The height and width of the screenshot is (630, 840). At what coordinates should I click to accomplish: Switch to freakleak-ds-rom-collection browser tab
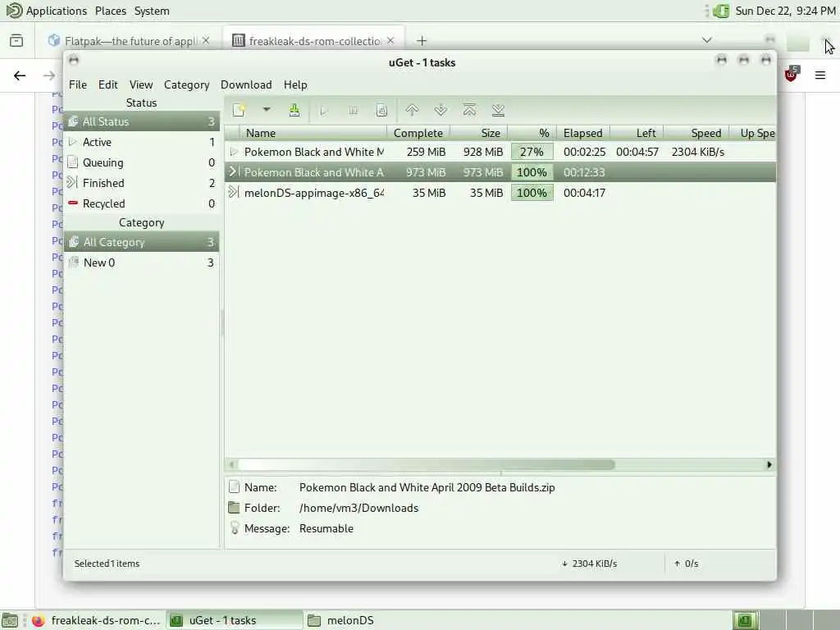tap(314, 41)
